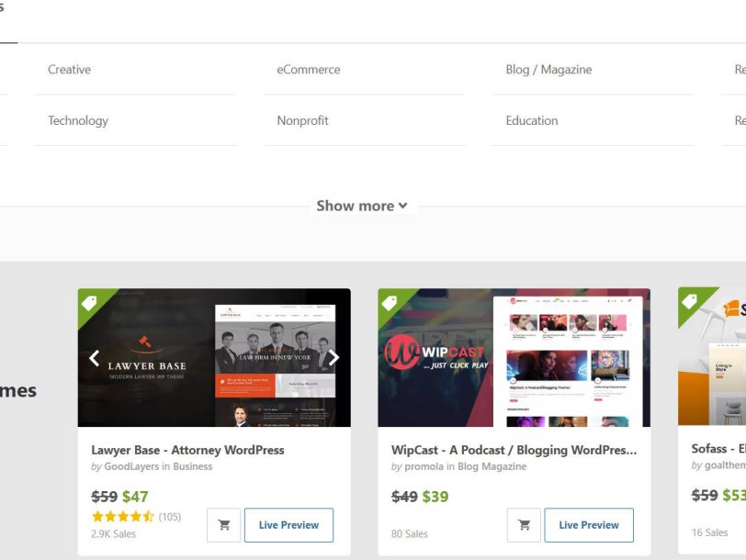The image size is (746, 560).
Task: Advance to next Lawyer Base preview image
Action: pyautogui.click(x=333, y=358)
